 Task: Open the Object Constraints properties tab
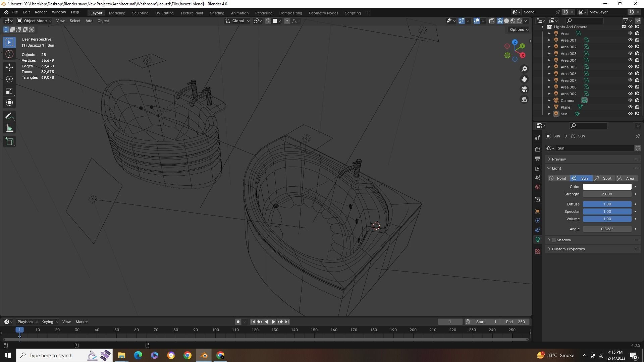click(538, 230)
